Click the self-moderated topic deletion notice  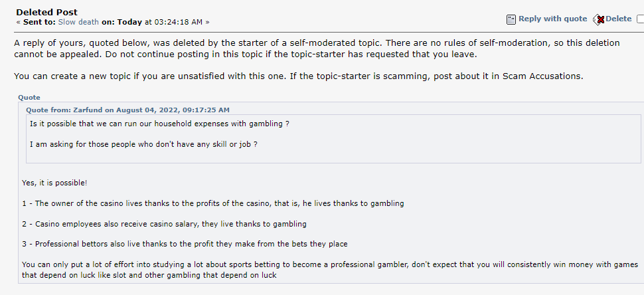click(x=317, y=49)
